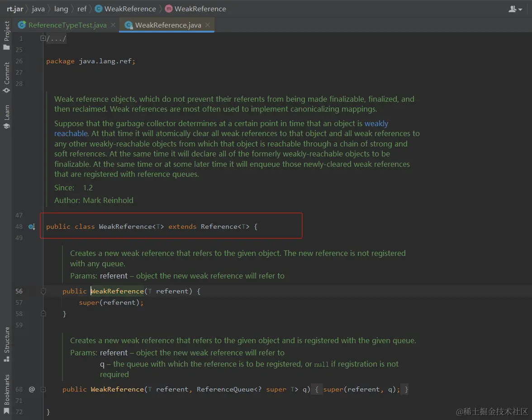
Task: Open the Learn tool window
Action: (6, 117)
